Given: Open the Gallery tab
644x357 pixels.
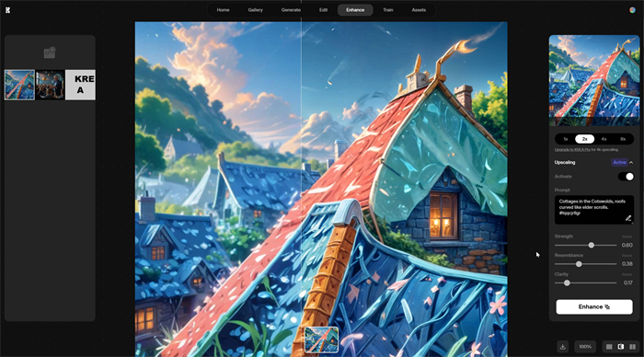Looking at the screenshot, I should [x=255, y=10].
